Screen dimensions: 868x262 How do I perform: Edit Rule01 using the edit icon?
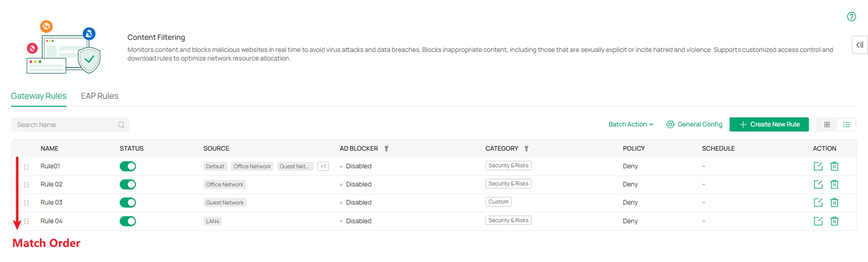pyautogui.click(x=818, y=166)
